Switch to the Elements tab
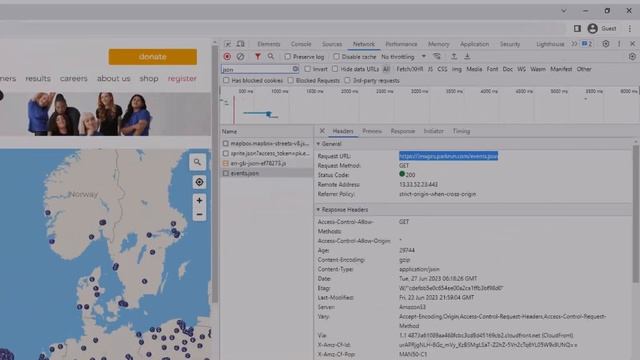The image size is (640, 360). [x=269, y=44]
